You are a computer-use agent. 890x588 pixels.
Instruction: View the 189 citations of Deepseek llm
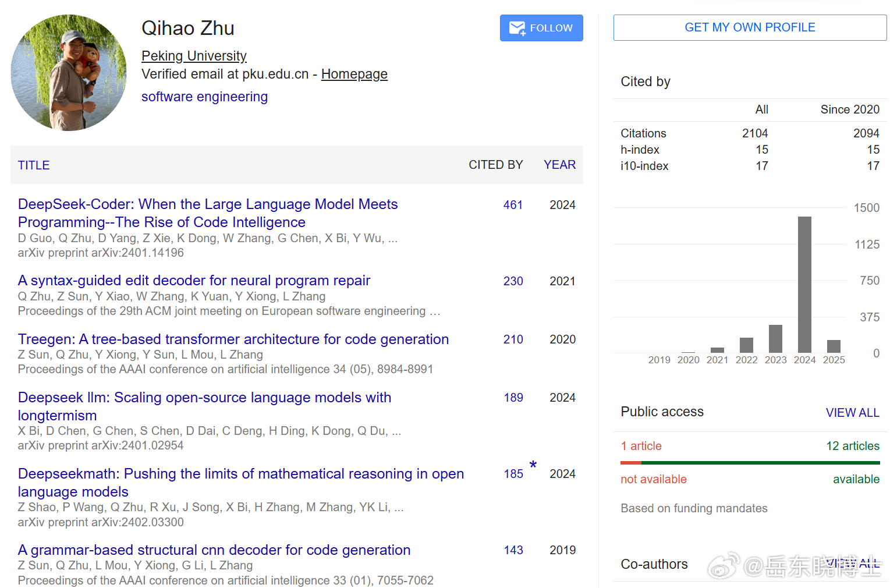tap(513, 398)
